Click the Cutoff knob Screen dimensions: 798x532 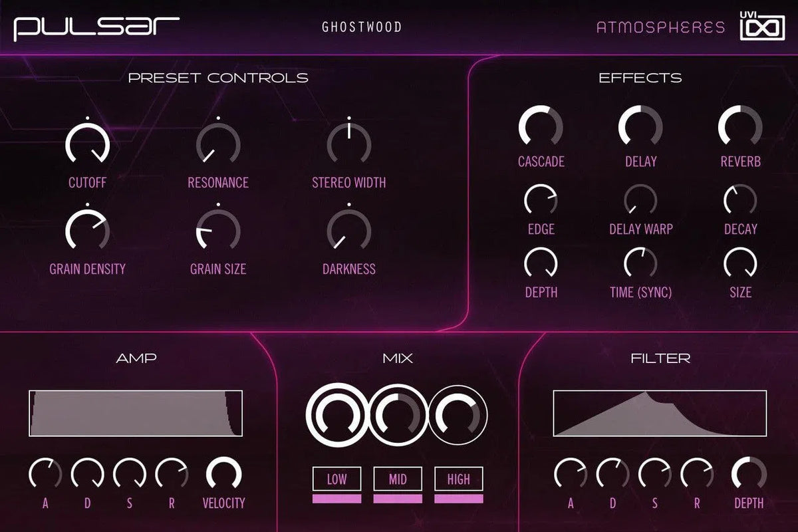pyautogui.click(x=87, y=145)
